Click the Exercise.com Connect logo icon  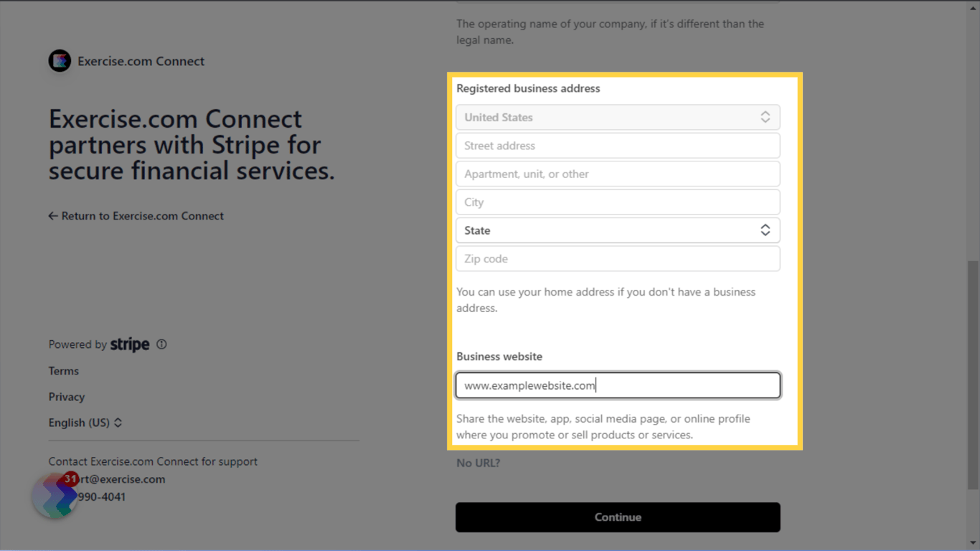(x=60, y=60)
